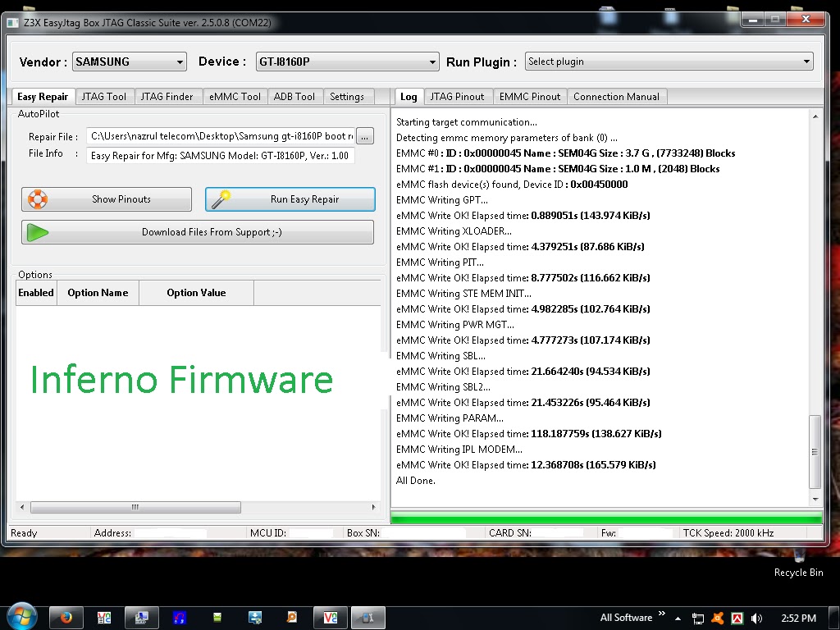
Task: Open the Vendor dropdown showing SAMSUNG
Action: click(x=129, y=62)
